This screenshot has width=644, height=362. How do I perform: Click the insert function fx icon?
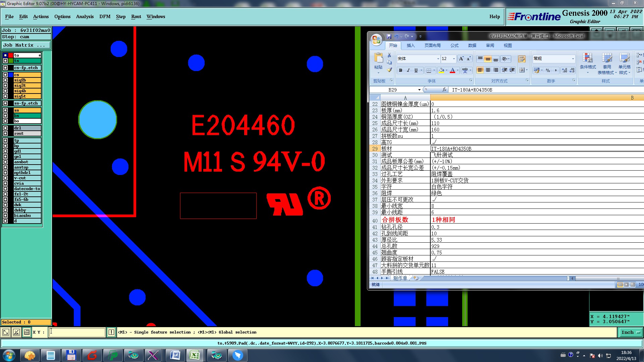coord(444,89)
